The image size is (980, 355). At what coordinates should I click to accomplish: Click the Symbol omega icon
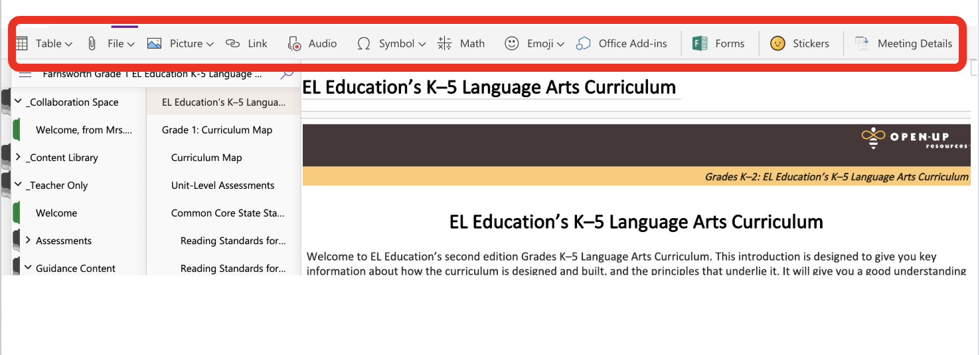pos(363,43)
